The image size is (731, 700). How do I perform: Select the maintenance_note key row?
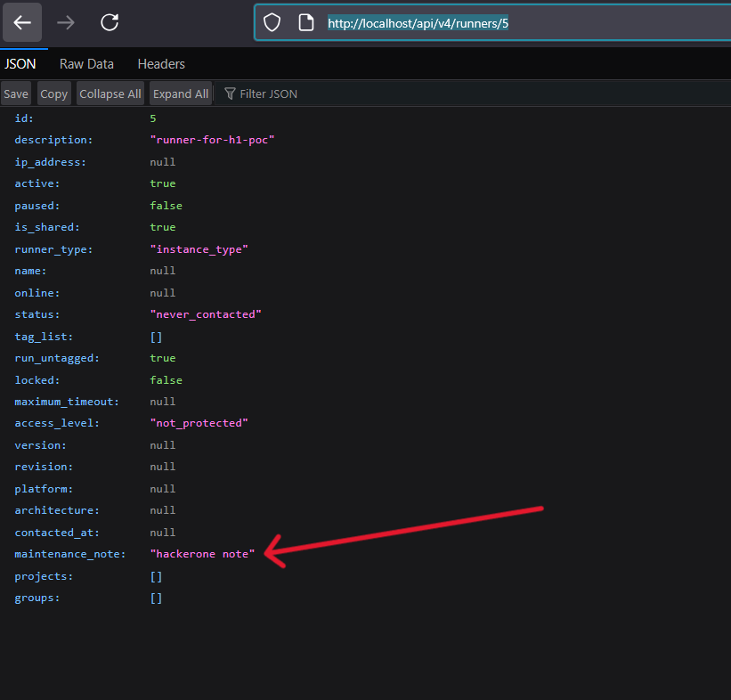tap(69, 554)
